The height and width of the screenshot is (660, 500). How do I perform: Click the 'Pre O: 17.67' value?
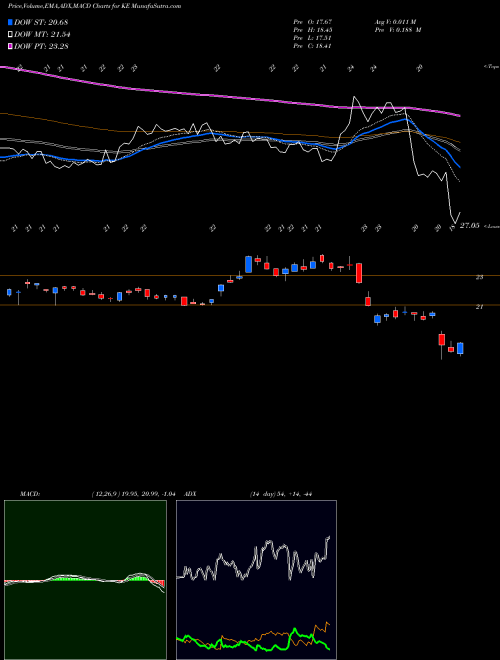click(313, 22)
